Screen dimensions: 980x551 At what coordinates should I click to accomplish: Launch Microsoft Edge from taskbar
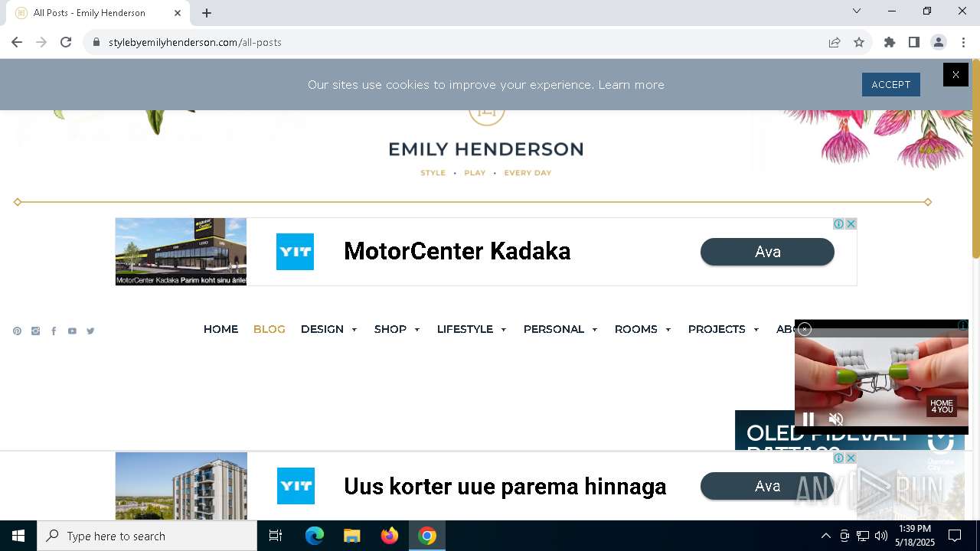click(x=315, y=536)
